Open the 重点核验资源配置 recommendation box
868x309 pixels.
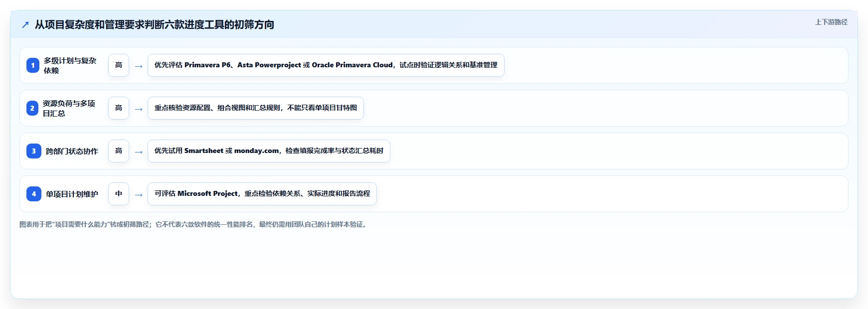pos(256,108)
